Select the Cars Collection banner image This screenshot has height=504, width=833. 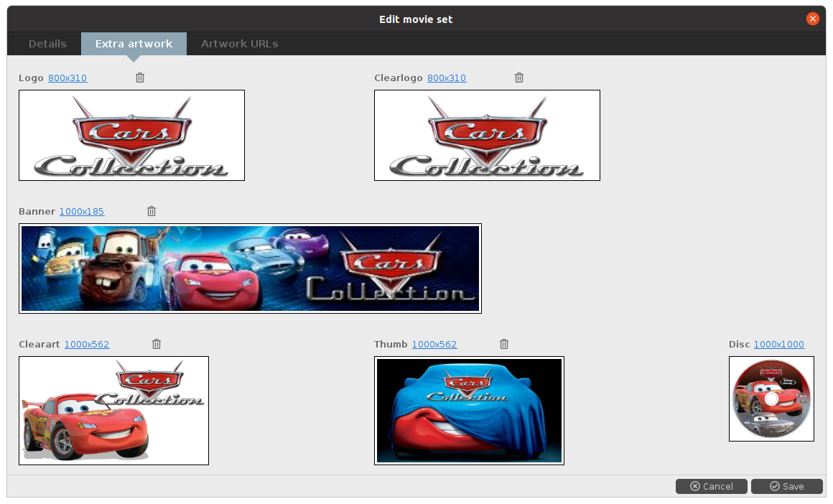coord(250,269)
